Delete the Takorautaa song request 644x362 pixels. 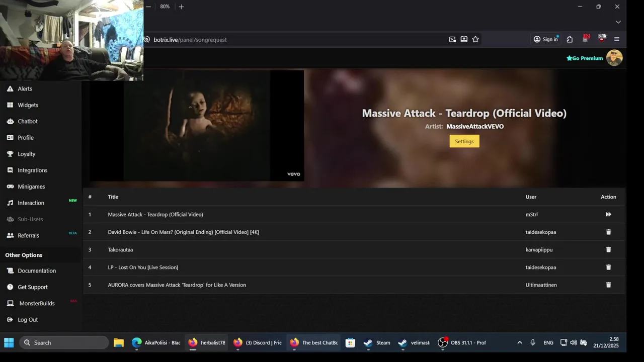coord(608,249)
